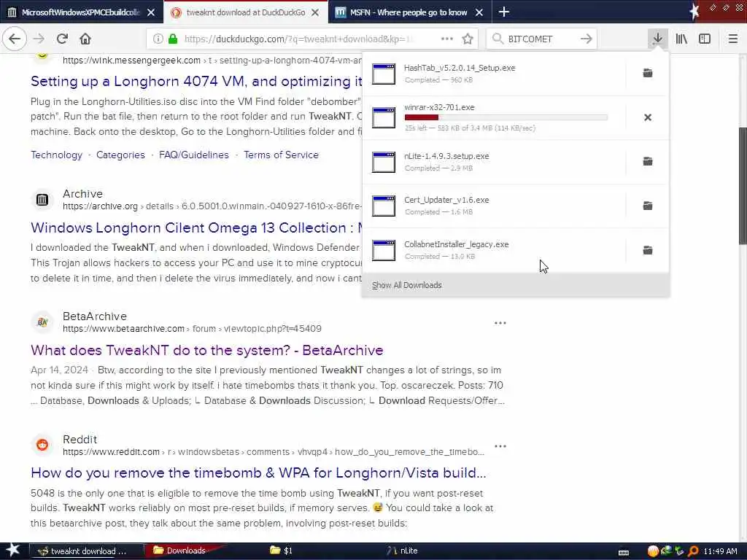Screen dimensions: 747x560
Task: Close the MicrosoftWindowsXPMCE tab
Action: 150,12
